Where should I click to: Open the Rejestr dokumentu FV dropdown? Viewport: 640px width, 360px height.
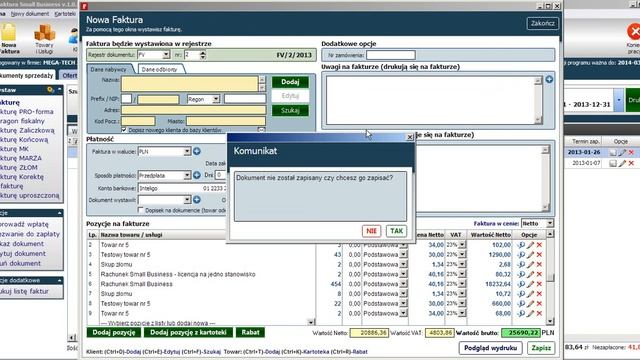click(x=166, y=55)
